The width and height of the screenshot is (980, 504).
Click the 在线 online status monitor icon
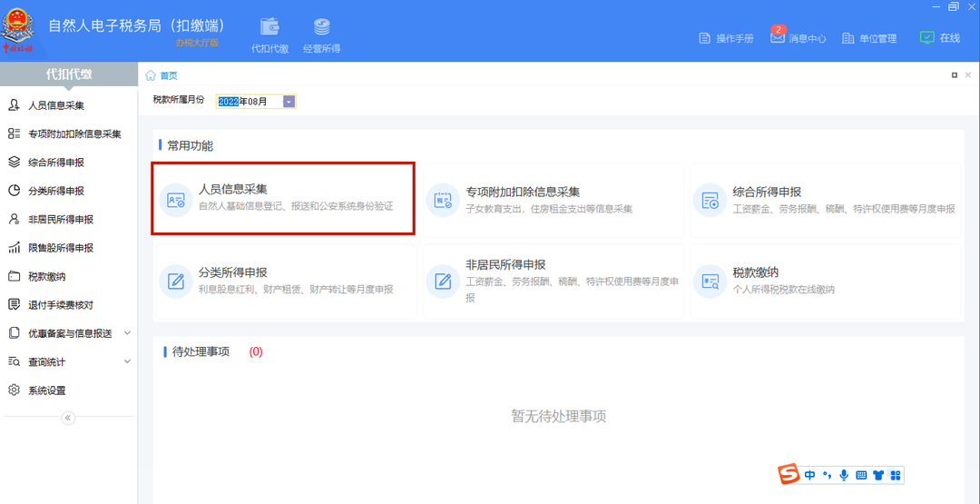(926, 38)
